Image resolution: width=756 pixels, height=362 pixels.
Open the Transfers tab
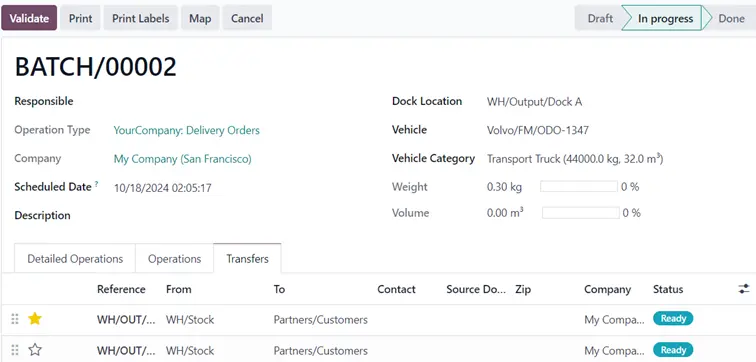pyautogui.click(x=247, y=259)
